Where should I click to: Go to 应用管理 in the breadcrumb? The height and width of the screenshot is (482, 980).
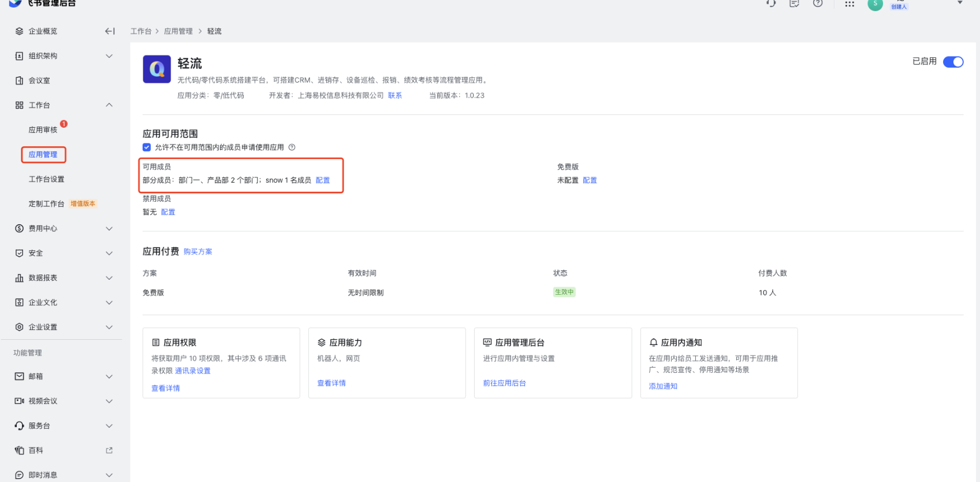point(178,31)
